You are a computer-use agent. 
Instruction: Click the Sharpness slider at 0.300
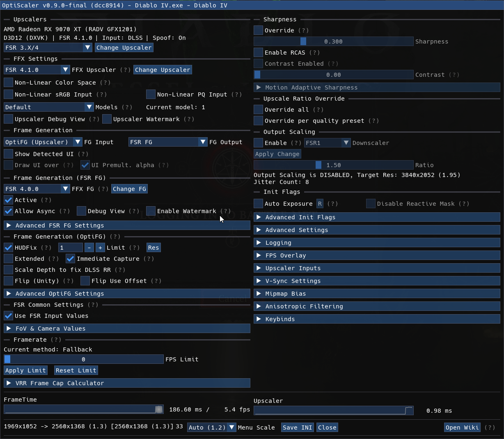click(x=334, y=41)
